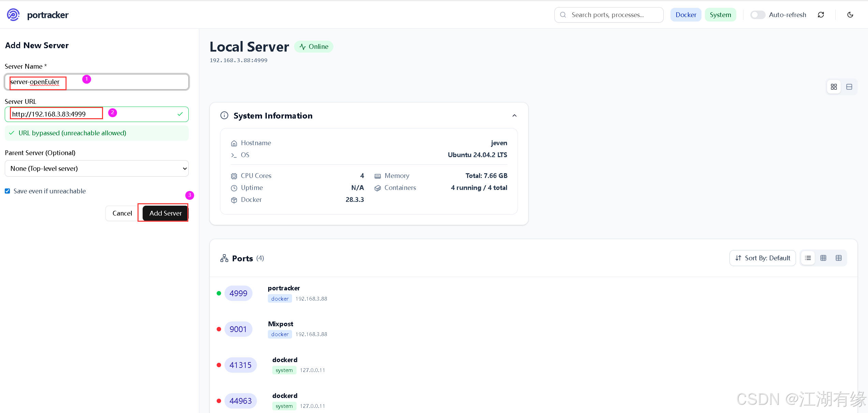Open the Parent Server dropdown

(x=97, y=168)
